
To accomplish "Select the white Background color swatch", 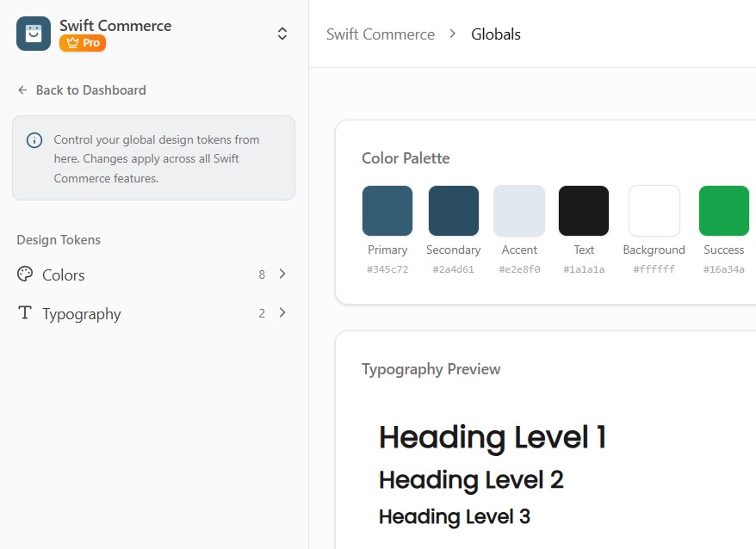I will point(654,211).
